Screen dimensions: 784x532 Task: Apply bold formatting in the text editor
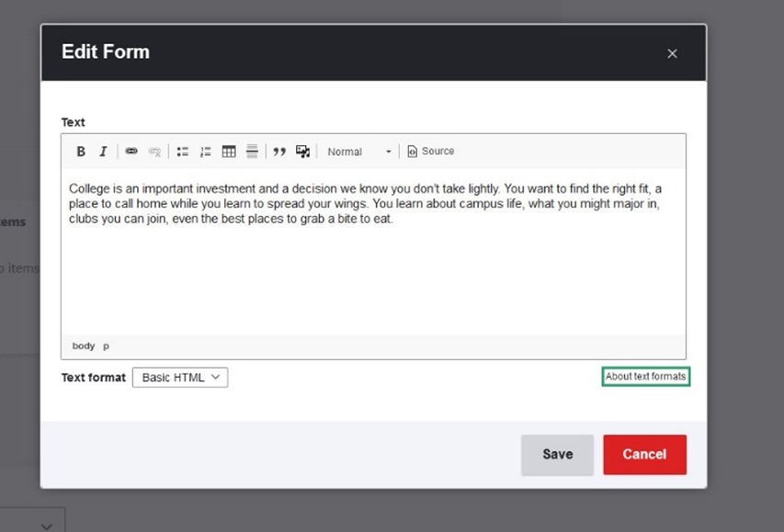pos(81,151)
